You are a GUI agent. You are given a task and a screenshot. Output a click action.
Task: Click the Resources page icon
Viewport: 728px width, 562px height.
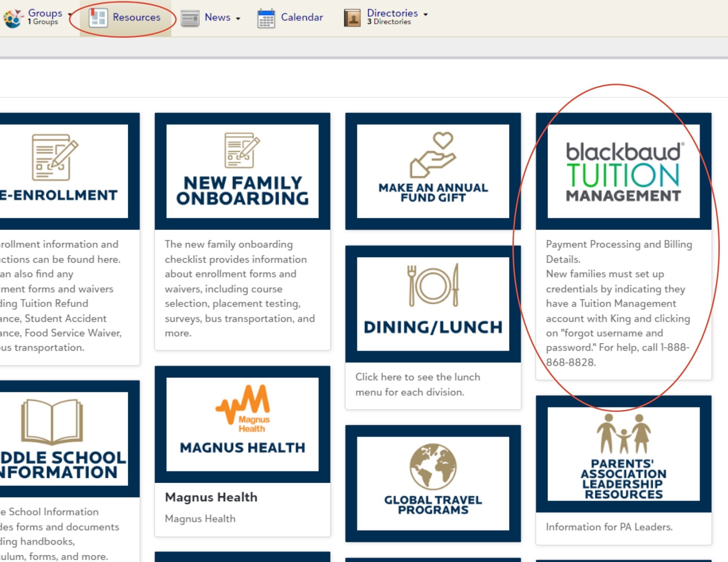click(98, 18)
